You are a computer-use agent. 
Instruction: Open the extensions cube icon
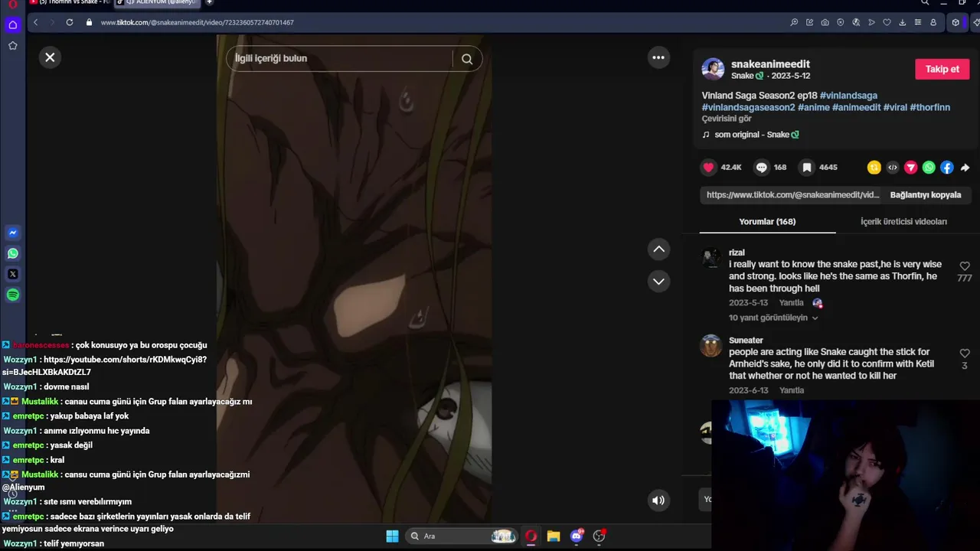[x=955, y=23]
